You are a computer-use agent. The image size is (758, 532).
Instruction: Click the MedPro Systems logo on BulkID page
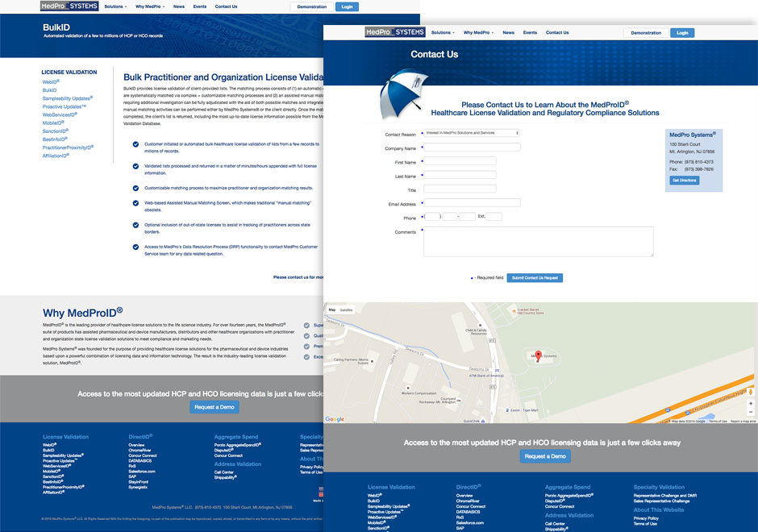point(69,6)
